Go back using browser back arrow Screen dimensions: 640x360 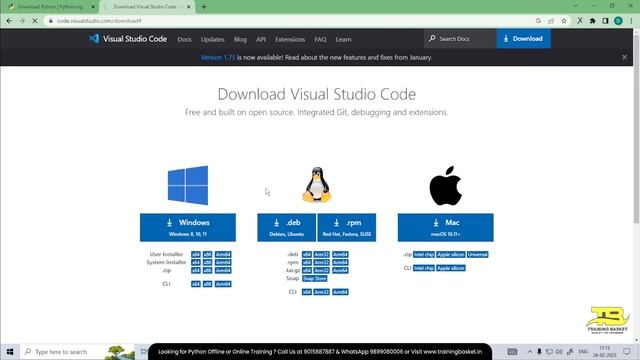click(9, 21)
